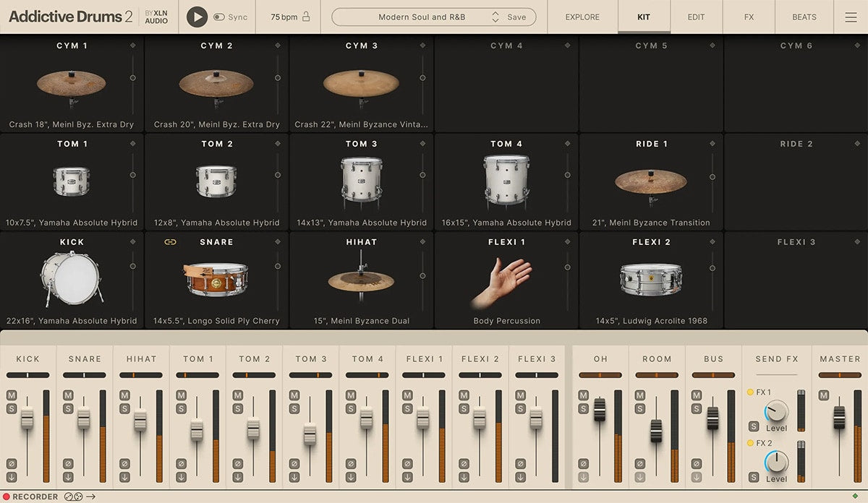Click the link icon next to SNARE

170,242
